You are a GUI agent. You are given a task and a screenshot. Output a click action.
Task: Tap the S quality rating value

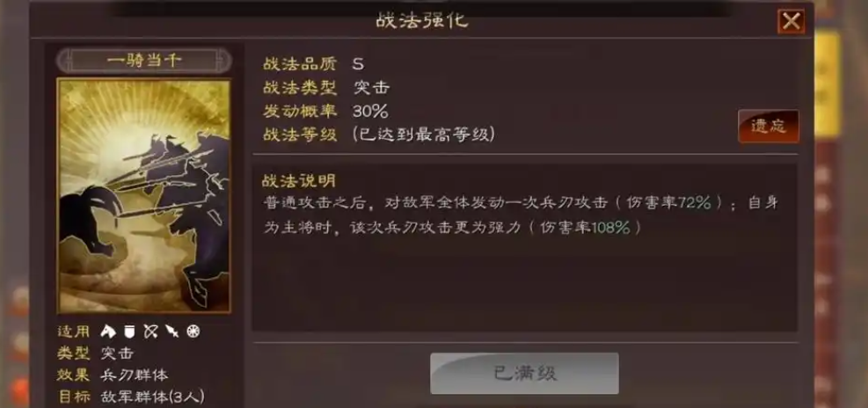[x=358, y=63]
